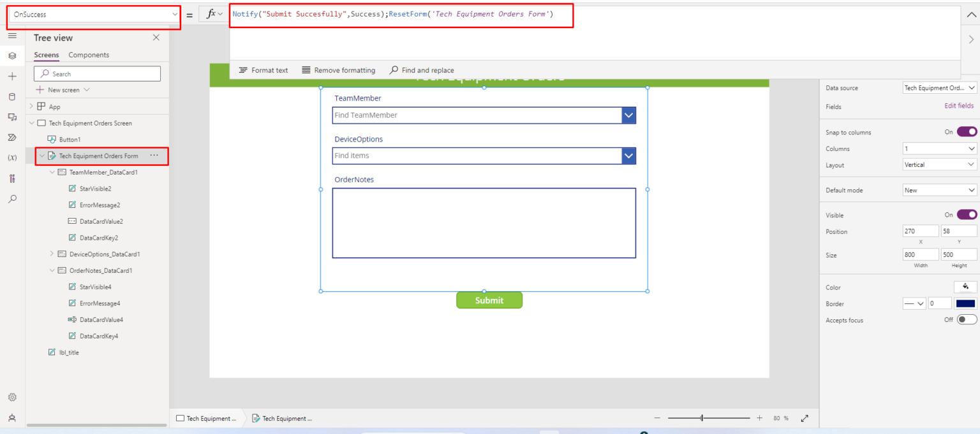The height and width of the screenshot is (434, 980).
Task: Open Settings gear icon at bottom left
Action: (x=12, y=397)
